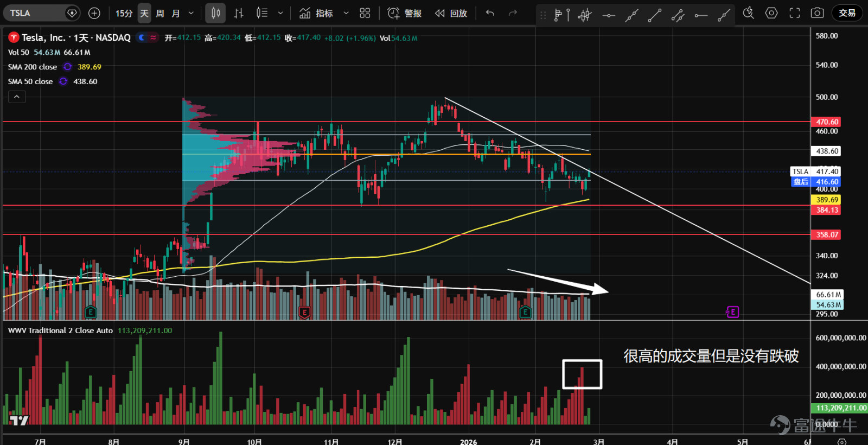
Task: Select the extended line drawing tool
Action: pos(631,15)
